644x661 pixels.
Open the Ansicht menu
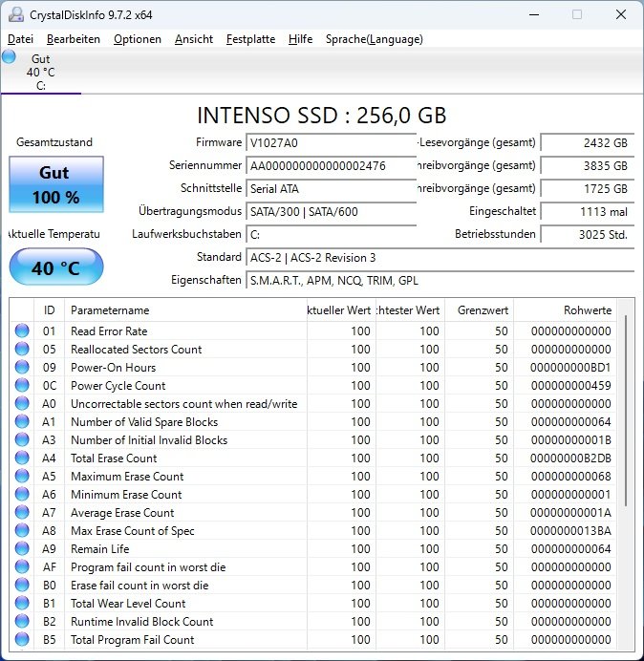(194, 39)
